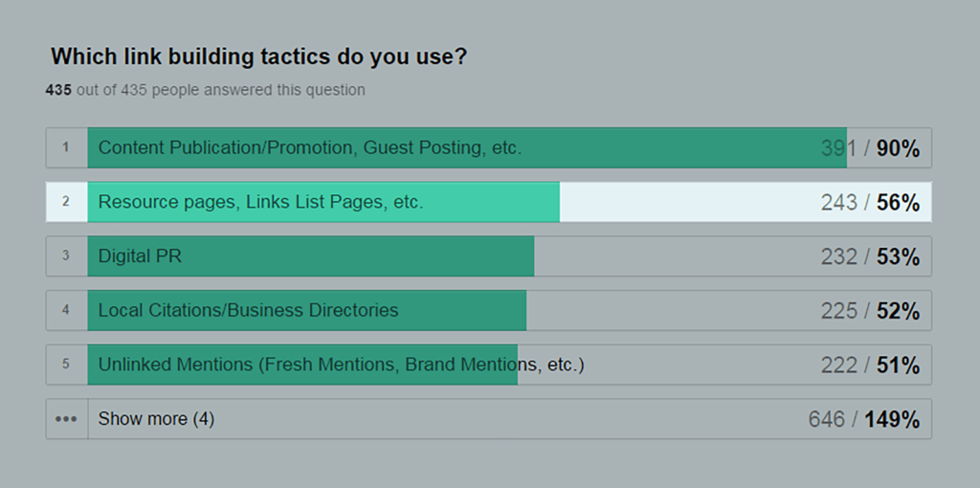The image size is (980, 488).
Task: Choose the Resource pages, Links List Pages label
Action: coord(260,203)
